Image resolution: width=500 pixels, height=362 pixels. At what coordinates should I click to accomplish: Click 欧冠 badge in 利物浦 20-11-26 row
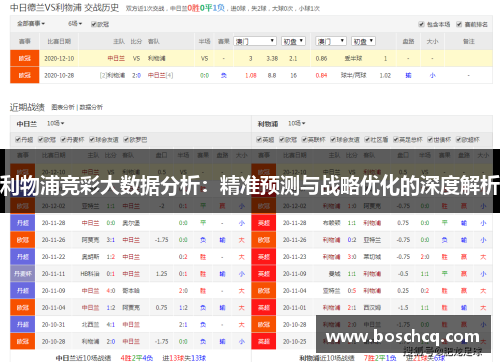tap(264, 240)
